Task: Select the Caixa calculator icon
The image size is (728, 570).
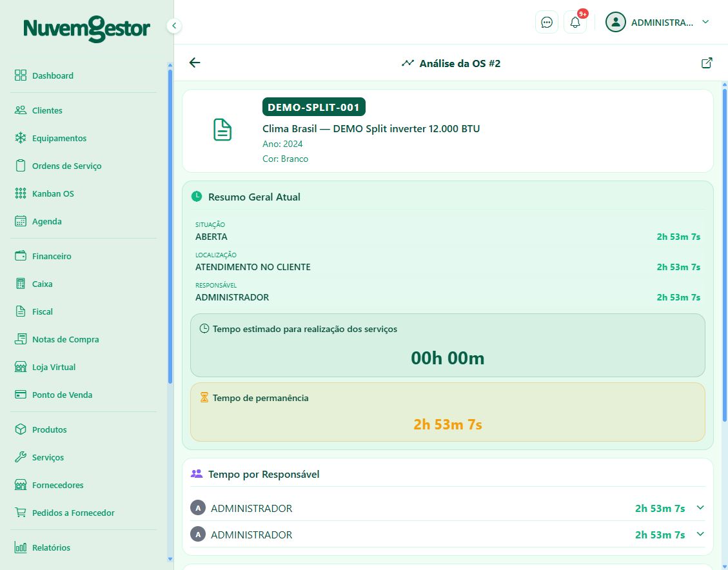Action: 21,284
